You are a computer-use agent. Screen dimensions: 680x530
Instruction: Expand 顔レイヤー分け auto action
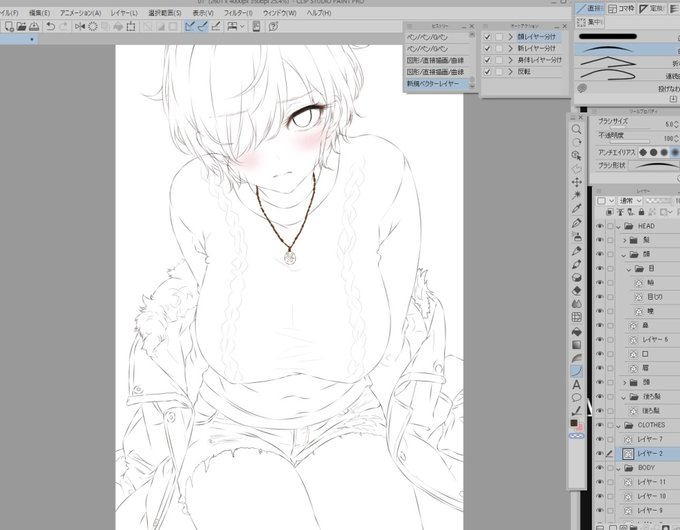coord(510,37)
